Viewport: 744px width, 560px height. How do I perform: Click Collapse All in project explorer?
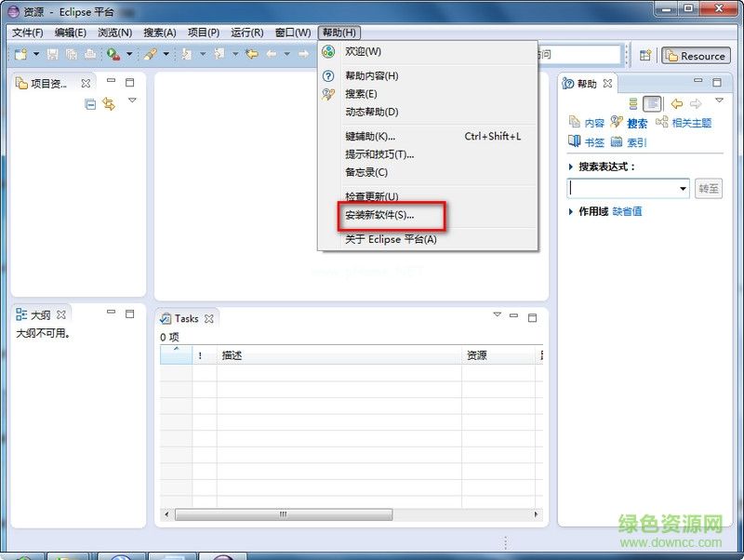(x=90, y=105)
